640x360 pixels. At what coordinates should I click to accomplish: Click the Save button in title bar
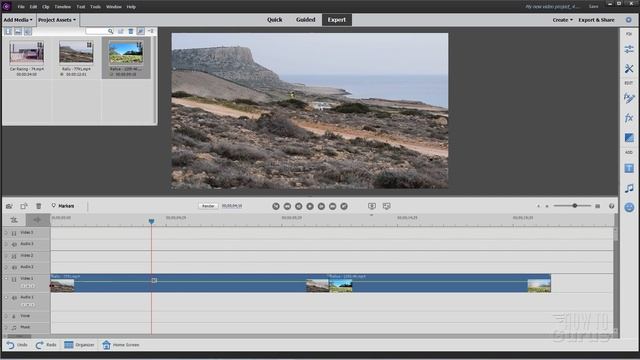[593, 7]
